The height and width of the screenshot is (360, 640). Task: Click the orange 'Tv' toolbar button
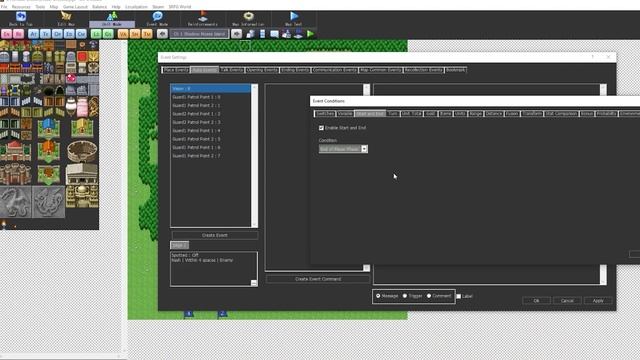[x=147, y=34]
